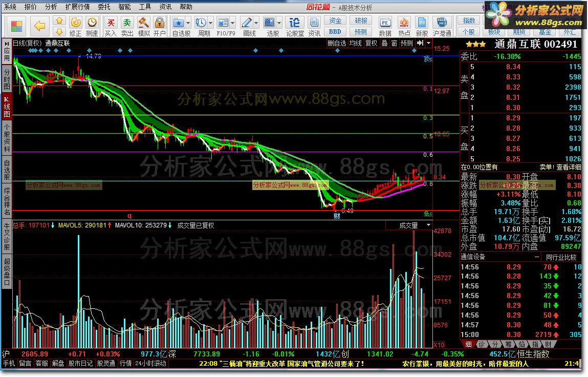Click the 卖出 sell icon
The width and height of the screenshot is (588, 377).
pyautogui.click(x=127, y=23)
